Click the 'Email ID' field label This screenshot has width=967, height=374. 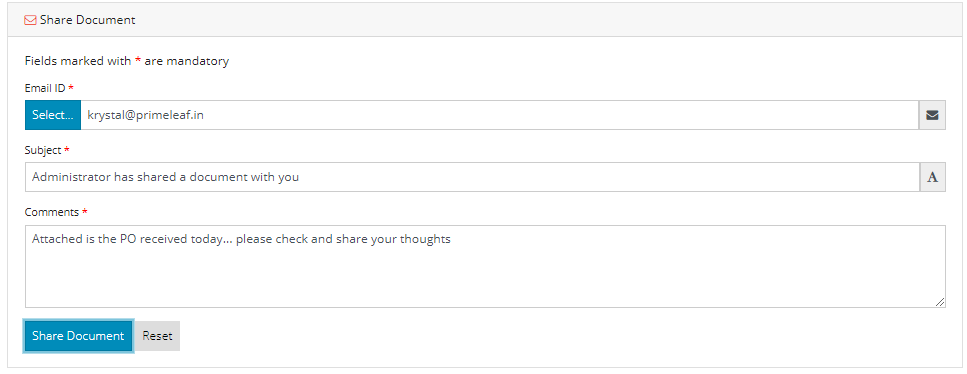click(44, 88)
